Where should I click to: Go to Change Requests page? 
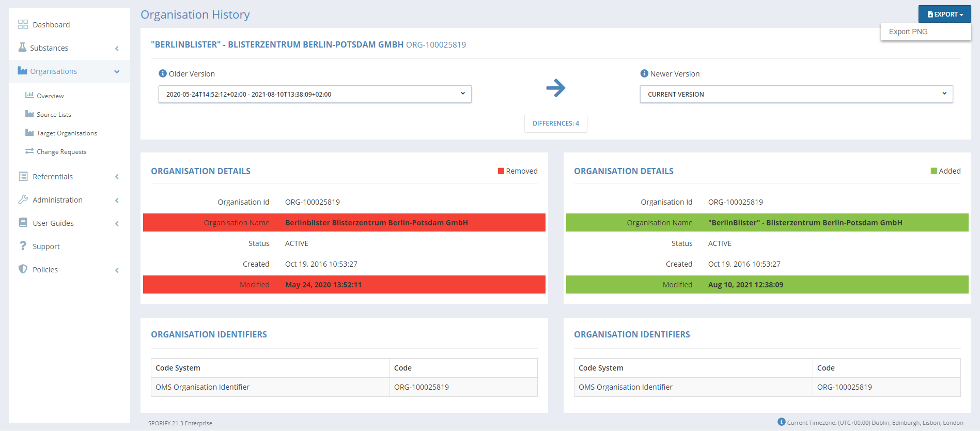[x=61, y=152]
